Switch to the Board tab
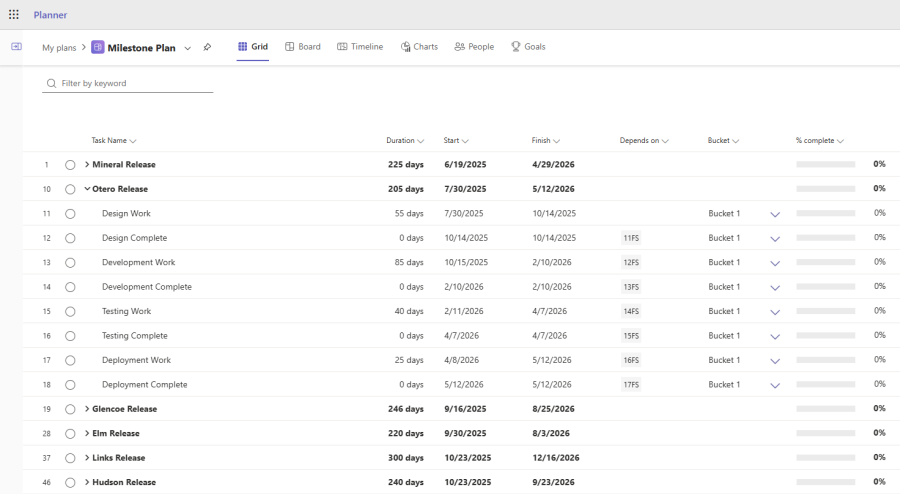 pyautogui.click(x=302, y=46)
